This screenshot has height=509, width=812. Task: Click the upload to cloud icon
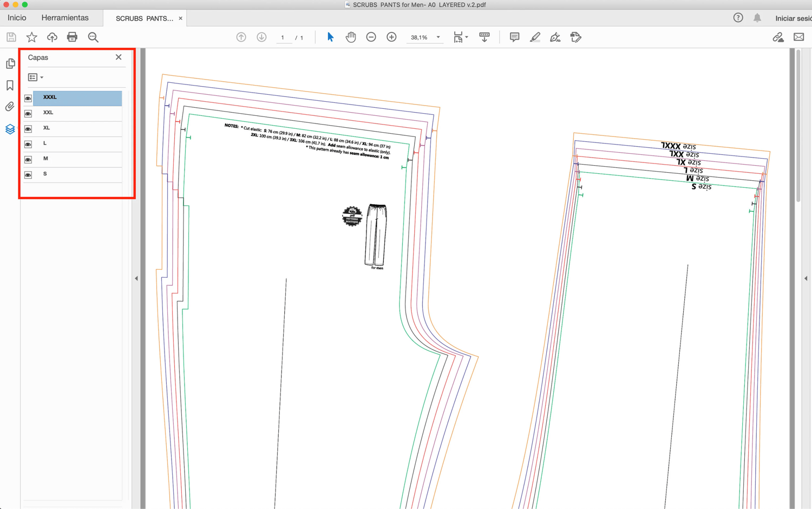point(52,37)
